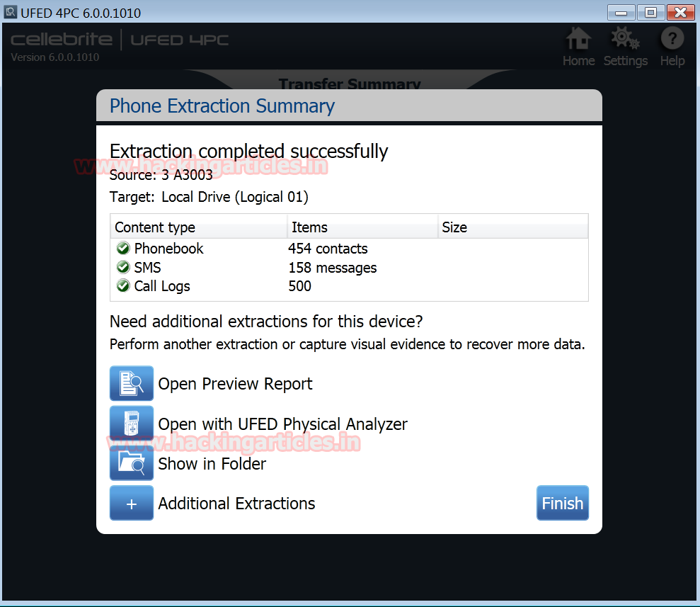Click 'Need additional extractions for this device?' text
Image resolution: width=700 pixels, height=607 pixels.
pos(266,322)
